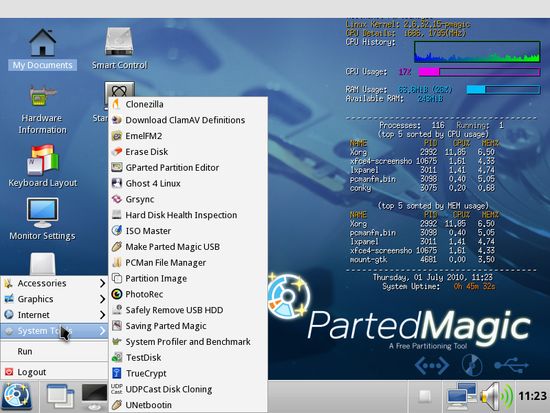Open the Graphics menu category
The image size is (550, 413).
pyautogui.click(x=54, y=299)
